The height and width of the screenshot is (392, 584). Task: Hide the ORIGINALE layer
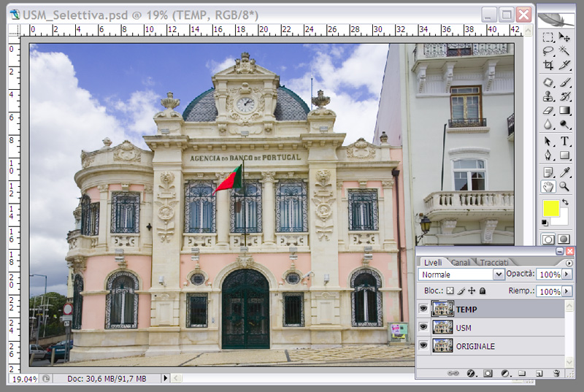(423, 345)
